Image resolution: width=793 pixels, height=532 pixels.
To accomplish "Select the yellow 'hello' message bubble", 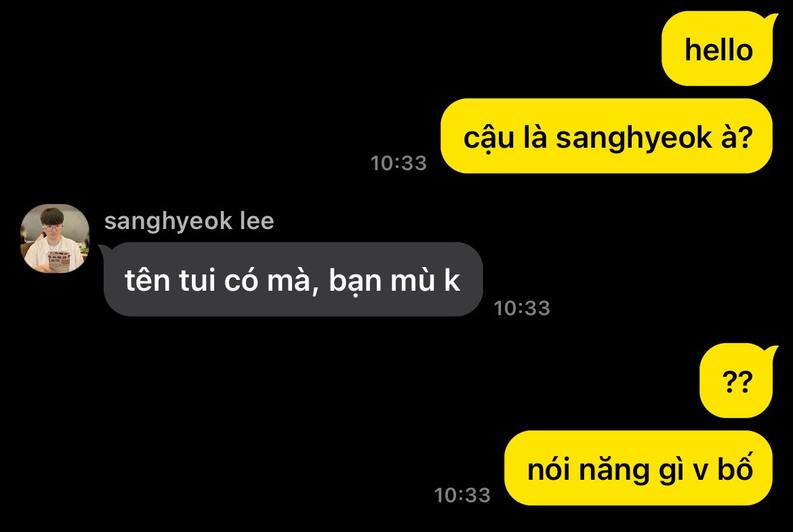I will point(717,49).
